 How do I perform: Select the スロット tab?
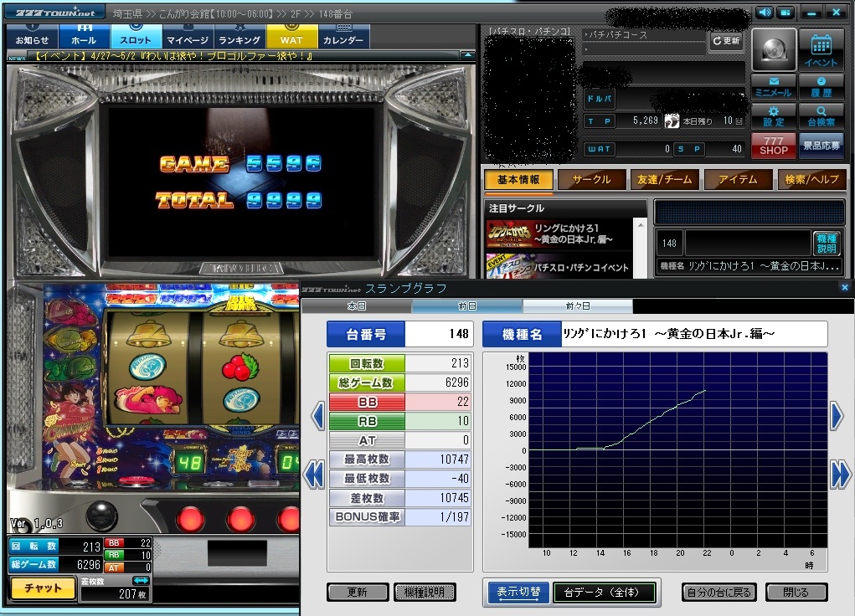[x=136, y=37]
